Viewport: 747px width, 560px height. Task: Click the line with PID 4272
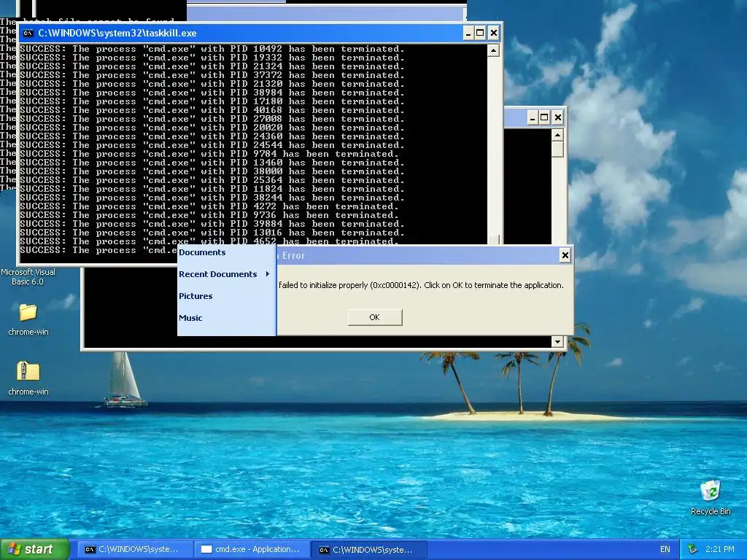point(209,206)
